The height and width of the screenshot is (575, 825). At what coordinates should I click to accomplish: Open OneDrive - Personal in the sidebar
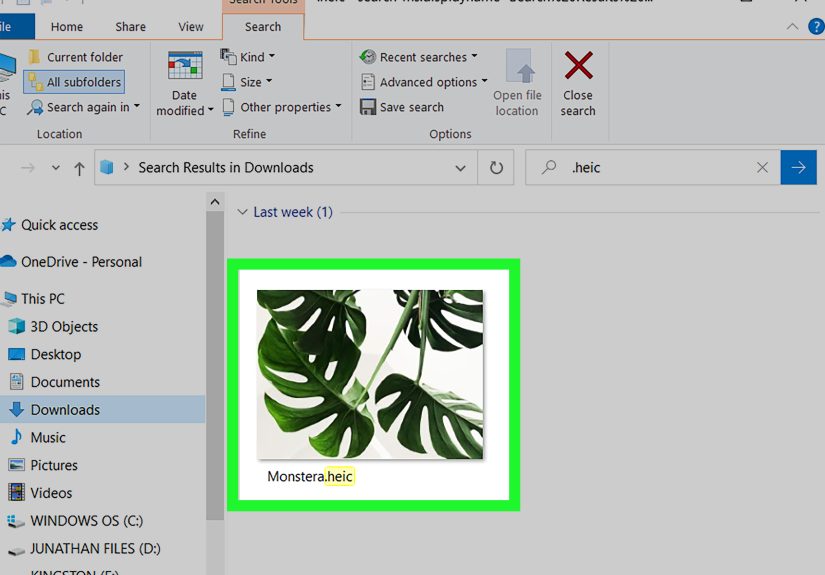pyautogui.click(x=81, y=262)
